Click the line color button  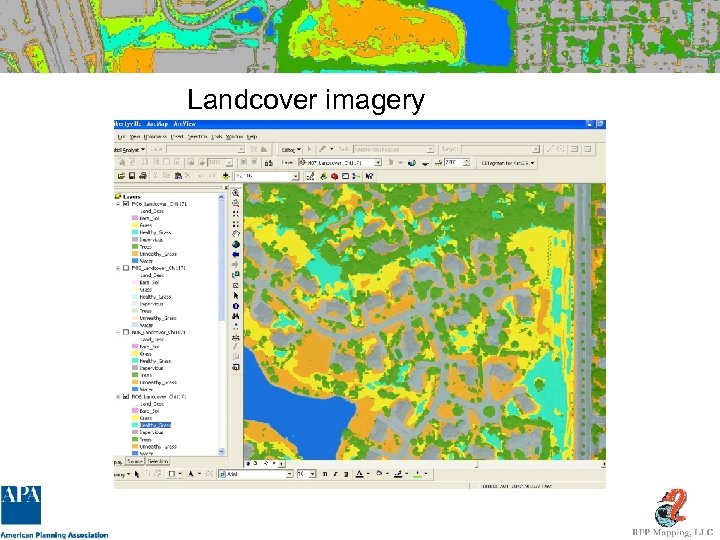(398, 474)
